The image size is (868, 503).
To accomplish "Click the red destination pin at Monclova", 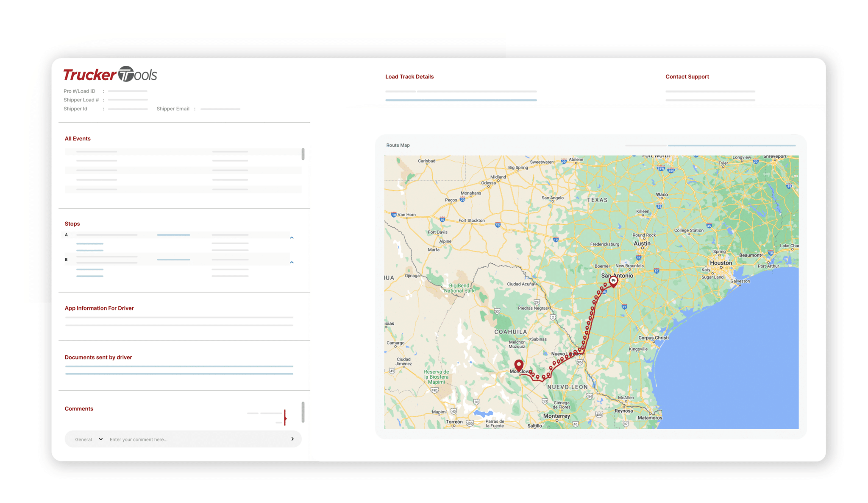I will click(x=519, y=365).
